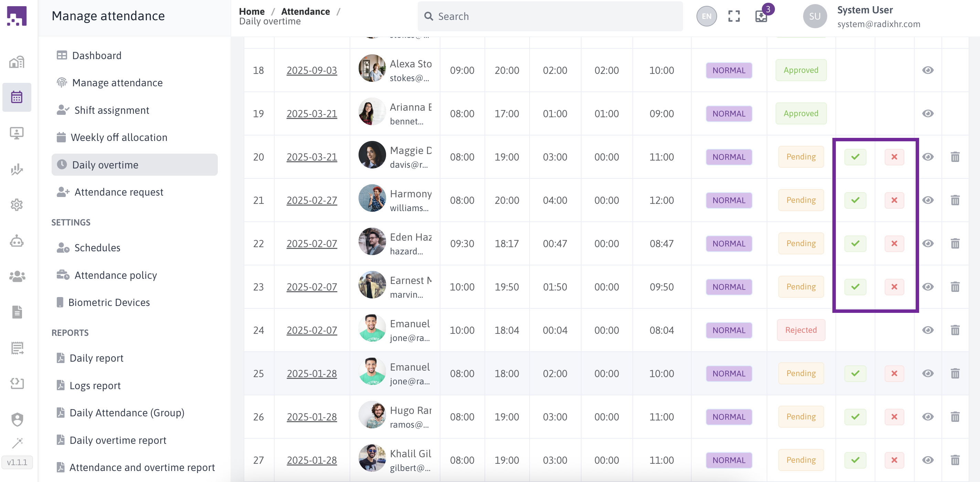The height and width of the screenshot is (482, 980).
Task: Click green checkmark on row 25
Action: point(855,374)
